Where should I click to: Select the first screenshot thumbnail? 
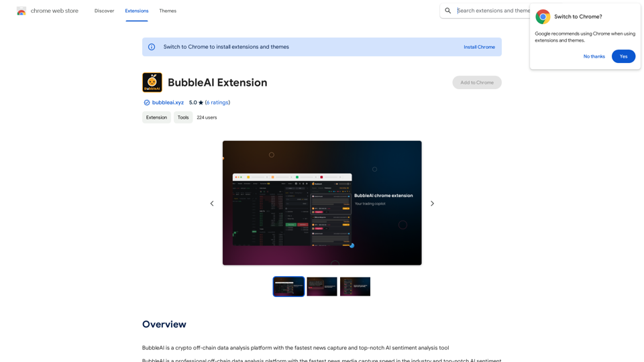tap(288, 286)
